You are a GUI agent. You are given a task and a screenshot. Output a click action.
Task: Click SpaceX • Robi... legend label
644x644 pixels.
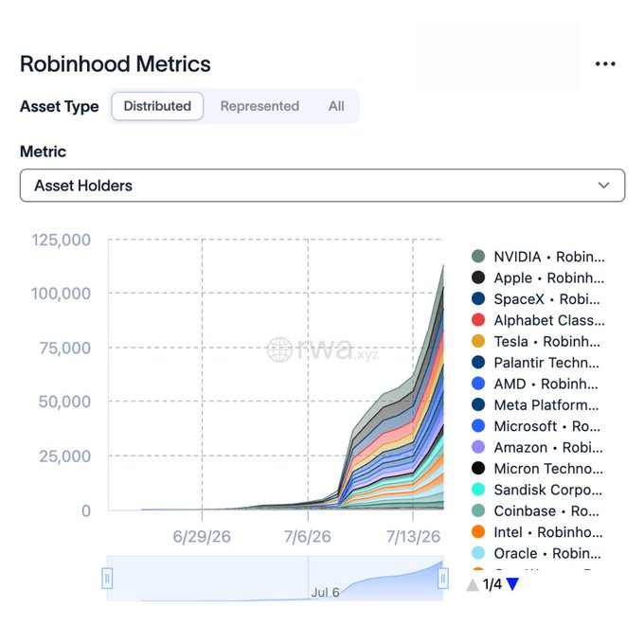point(546,299)
